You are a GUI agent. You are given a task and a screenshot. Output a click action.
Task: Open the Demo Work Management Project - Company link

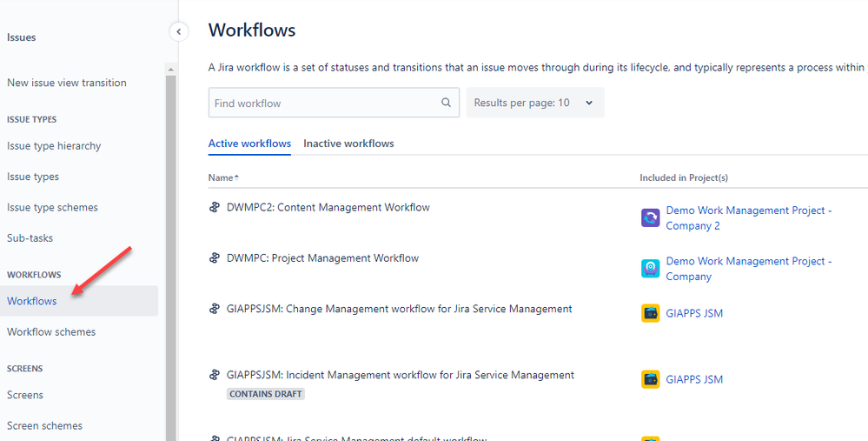[x=748, y=268]
